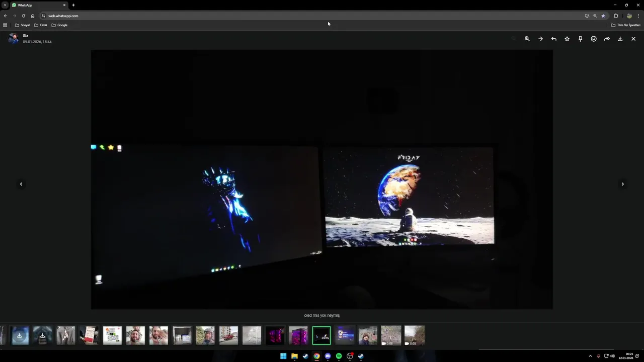Install the WhatsApp web app from the address bar

point(587,16)
